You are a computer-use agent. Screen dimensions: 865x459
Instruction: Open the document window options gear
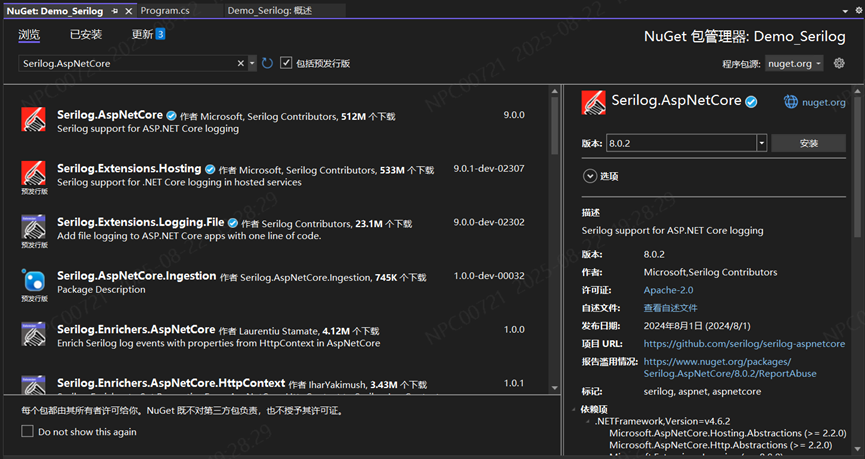pyautogui.click(x=858, y=10)
